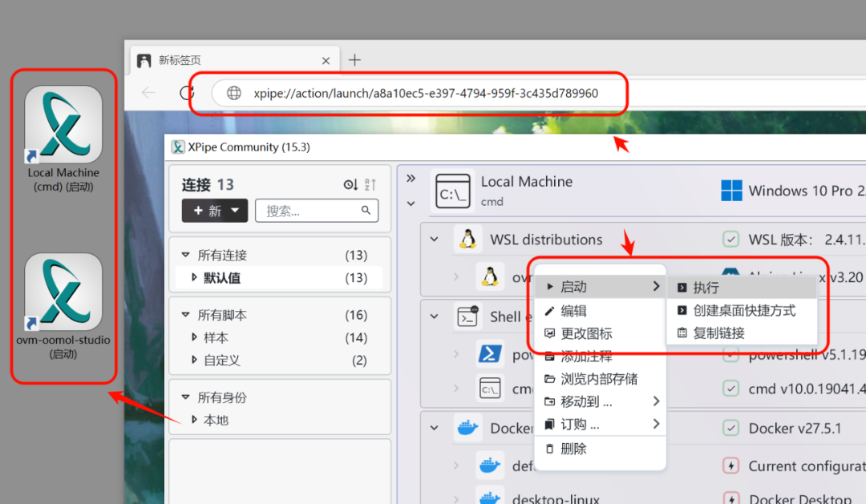
Task: Choose 创建桌面快捷方式 in the submenu
Action: coord(742,310)
